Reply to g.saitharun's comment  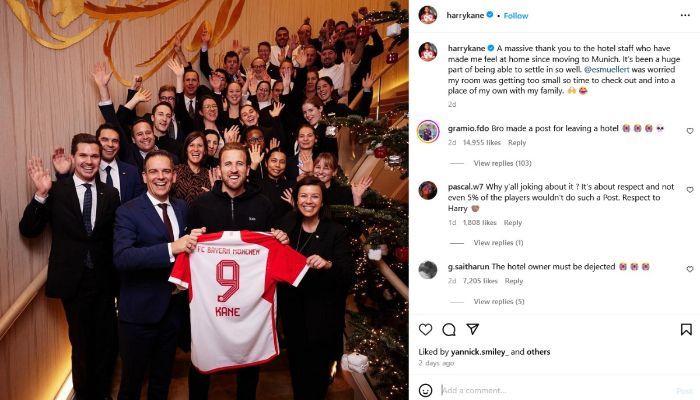pyautogui.click(x=514, y=281)
